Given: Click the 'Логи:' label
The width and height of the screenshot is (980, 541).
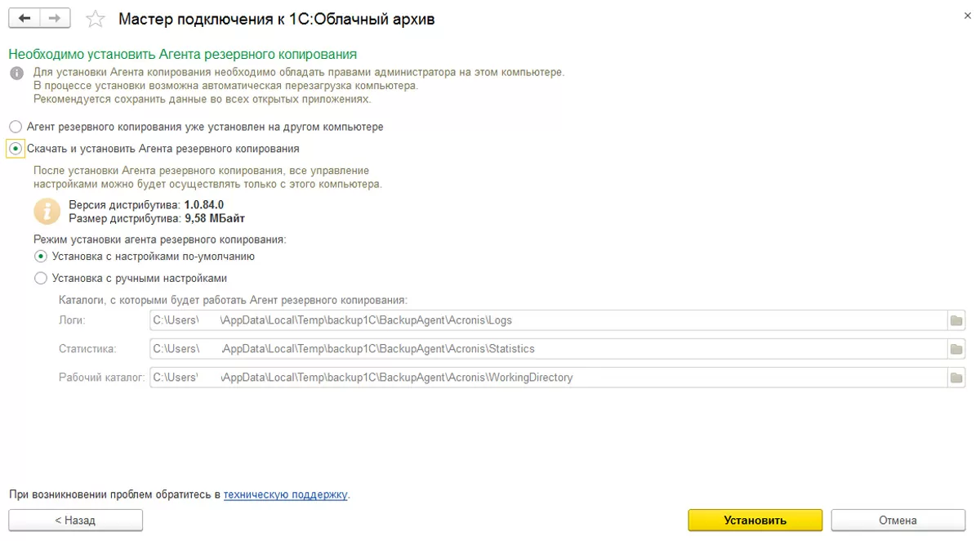Looking at the screenshot, I should pyautogui.click(x=73, y=320).
